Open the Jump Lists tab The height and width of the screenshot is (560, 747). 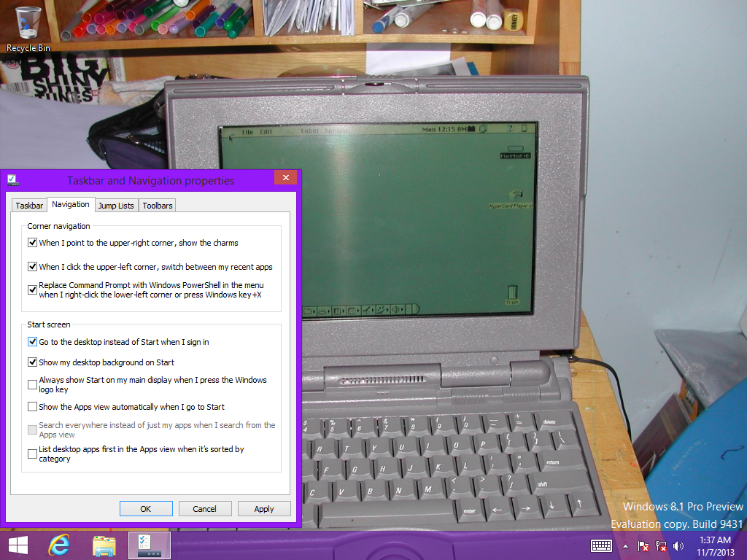(x=116, y=205)
